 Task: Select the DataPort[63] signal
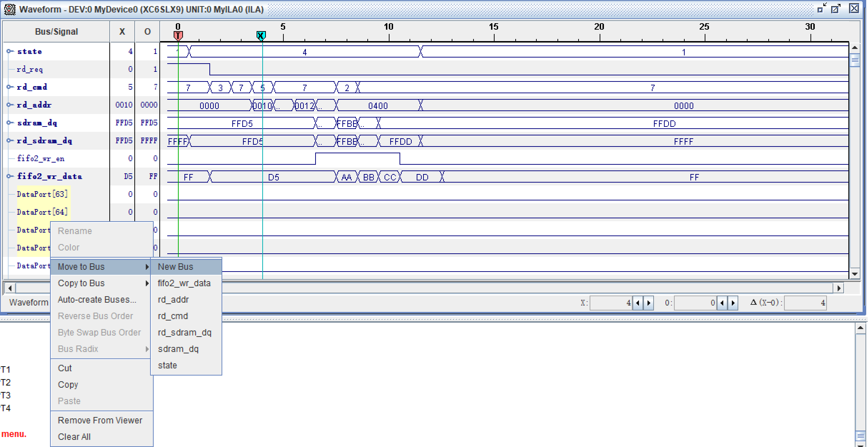(x=42, y=194)
